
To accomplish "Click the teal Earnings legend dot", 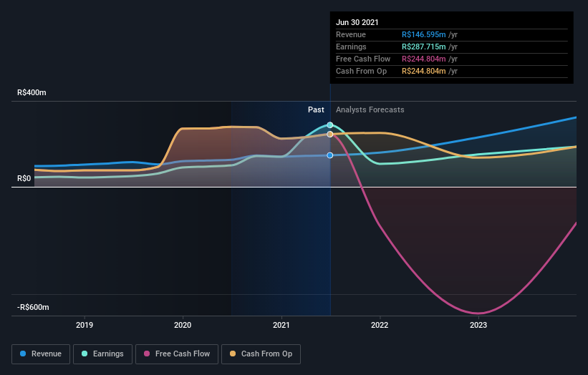I will [85, 354].
